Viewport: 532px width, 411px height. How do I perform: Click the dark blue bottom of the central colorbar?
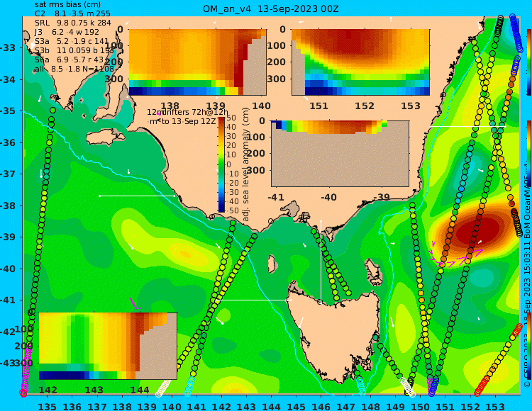tap(221, 210)
